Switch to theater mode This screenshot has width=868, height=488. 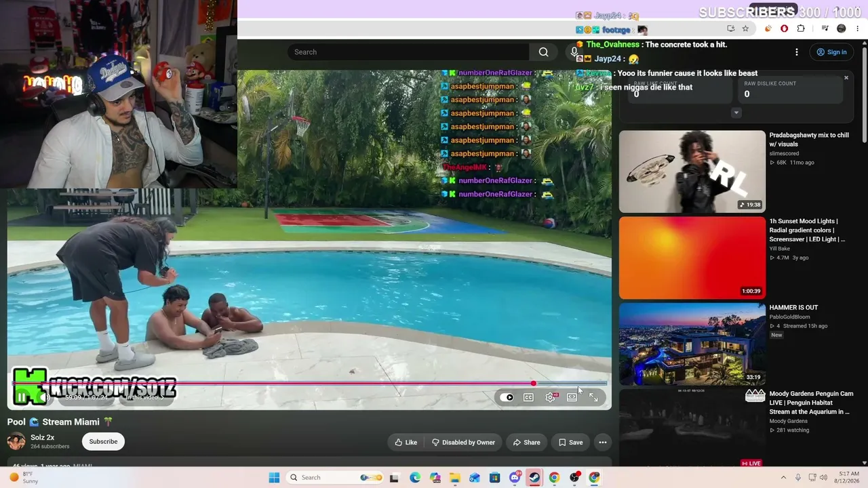pyautogui.click(x=572, y=397)
